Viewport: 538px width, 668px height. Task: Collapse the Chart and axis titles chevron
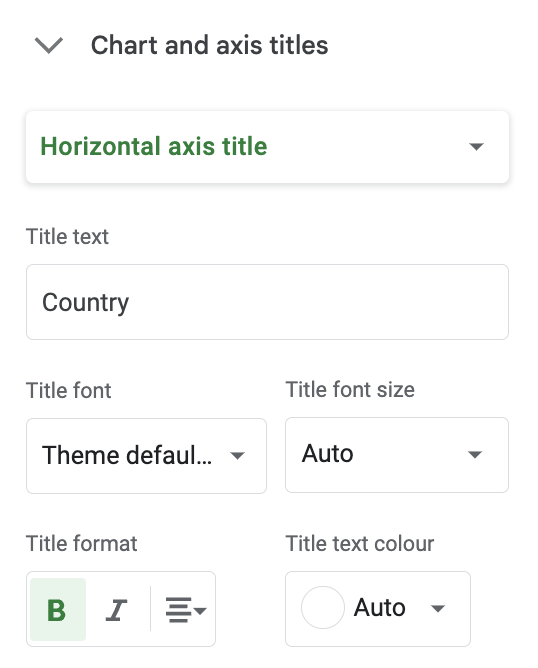pos(49,46)
